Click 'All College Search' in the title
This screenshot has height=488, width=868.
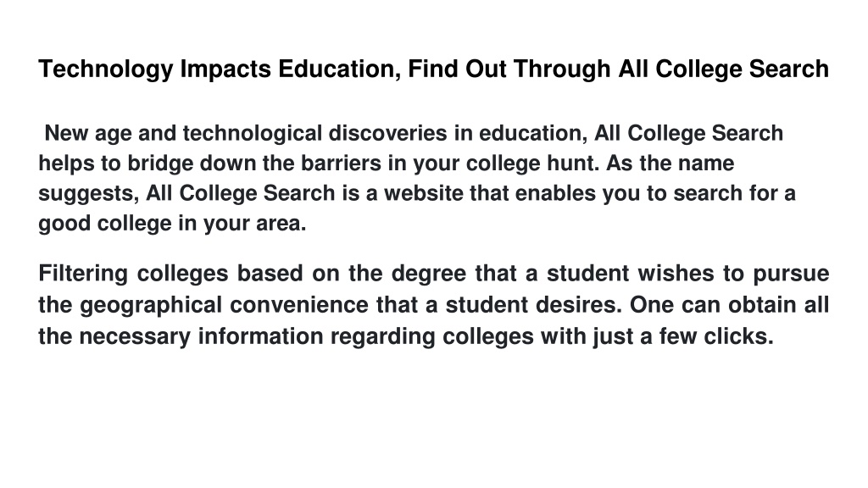[x=724, y=69]
